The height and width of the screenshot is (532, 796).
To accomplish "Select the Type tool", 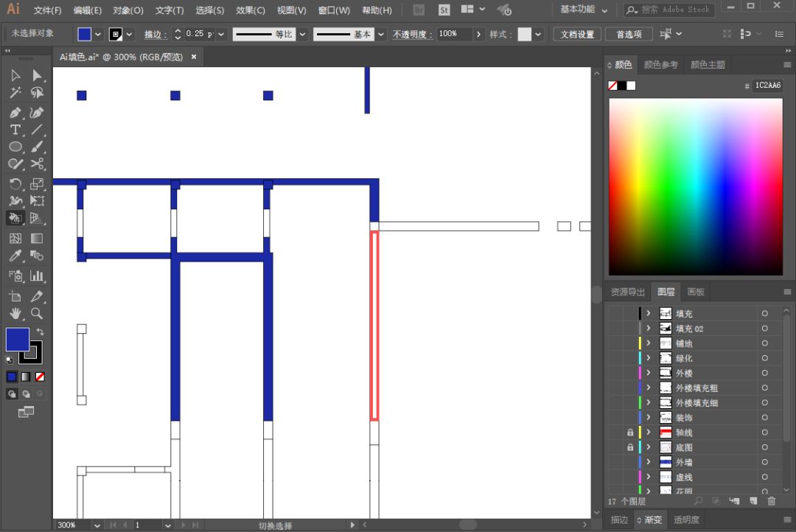I will [x=15, y=130].
